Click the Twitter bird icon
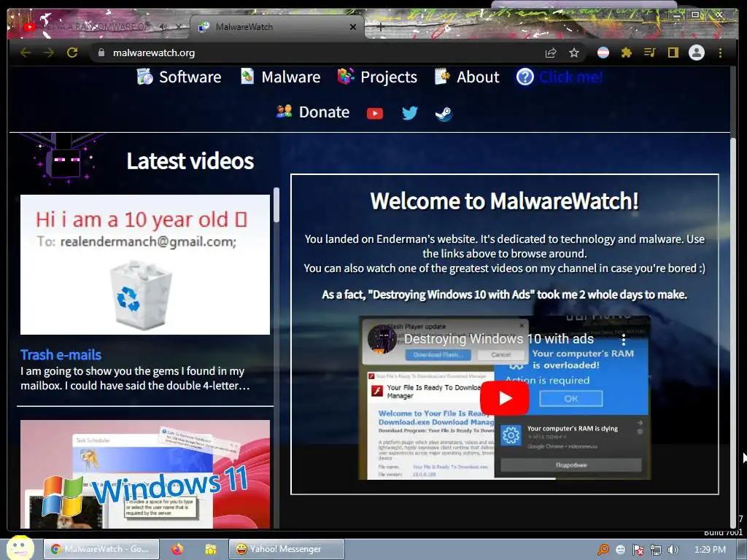Screen dimensions: 747x560 pos(409,113)
